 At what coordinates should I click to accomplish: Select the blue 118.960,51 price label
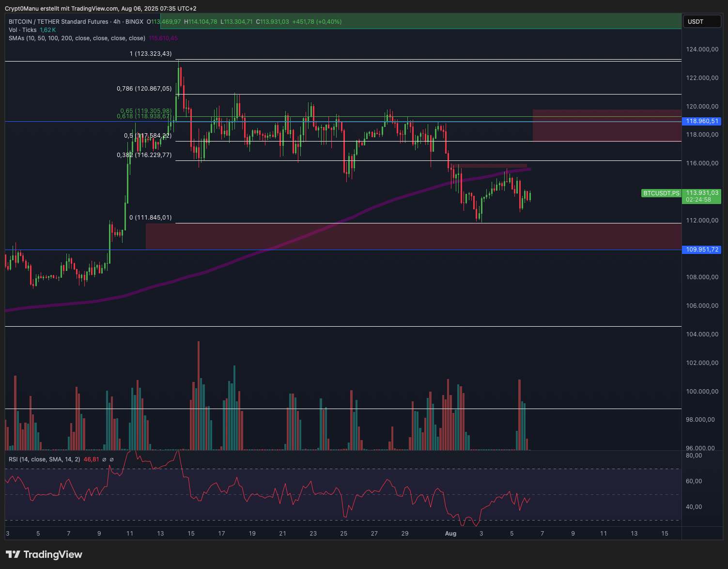pos(701,121)
